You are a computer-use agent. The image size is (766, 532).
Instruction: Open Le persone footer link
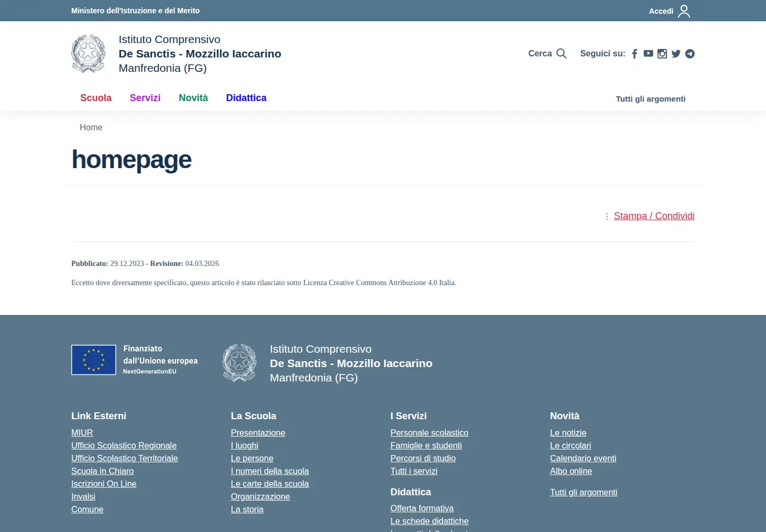tap(252, 459)
